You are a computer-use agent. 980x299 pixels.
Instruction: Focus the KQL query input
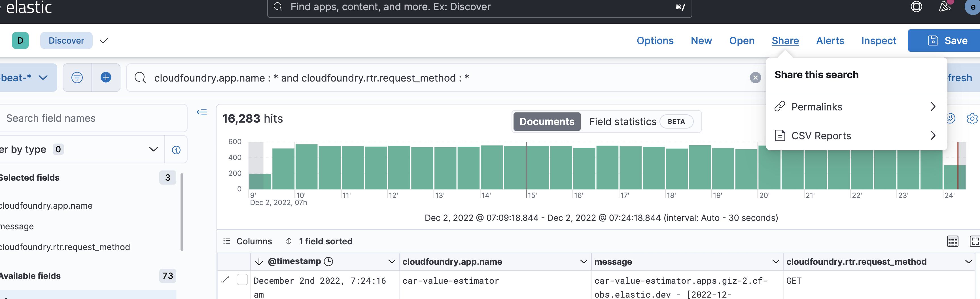[x=445, y=78]
